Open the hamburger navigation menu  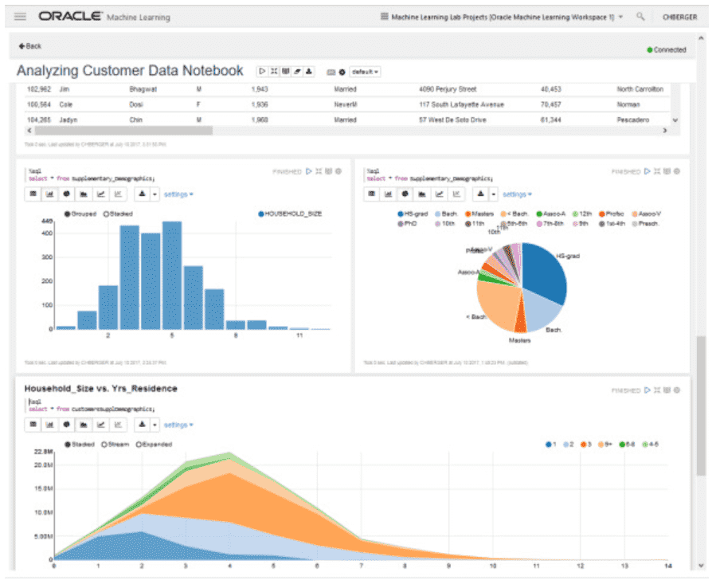[20, 17]
